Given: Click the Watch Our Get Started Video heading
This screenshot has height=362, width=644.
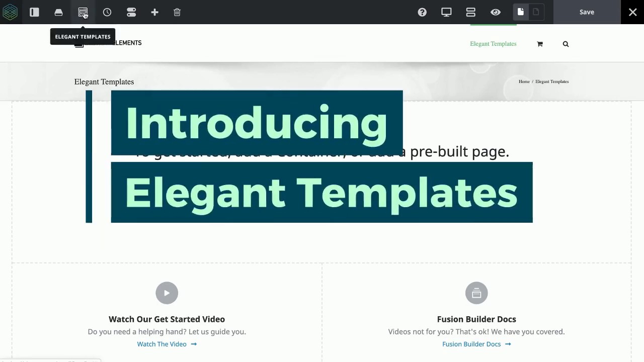Looking at the screenshot, I should coord(167,319).
